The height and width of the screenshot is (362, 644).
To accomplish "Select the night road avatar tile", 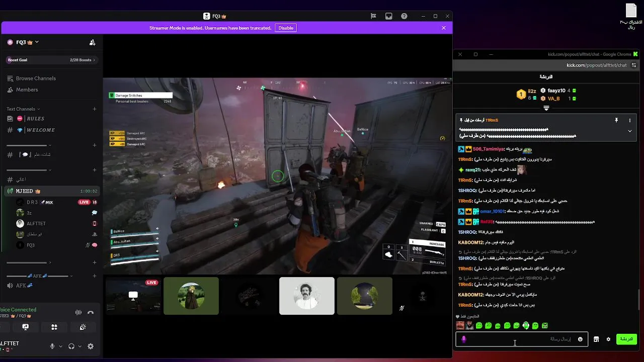I will click(x=365, y=296).
